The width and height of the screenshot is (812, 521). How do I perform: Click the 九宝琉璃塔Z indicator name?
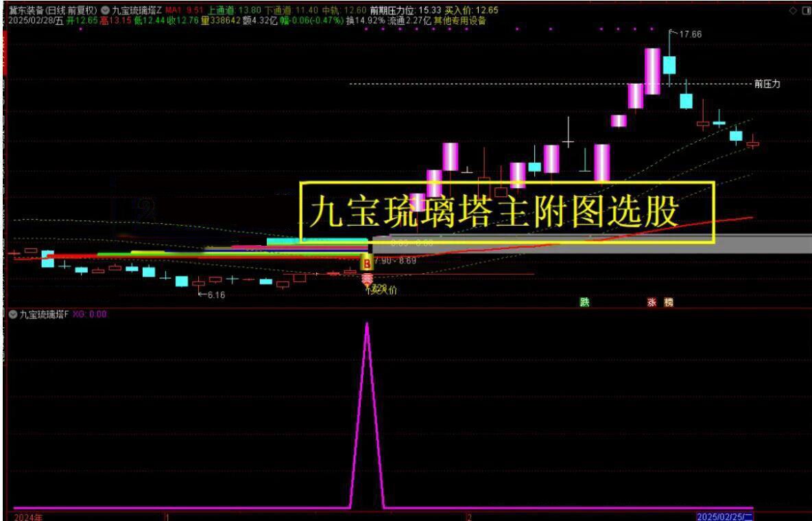pos(136,10)
